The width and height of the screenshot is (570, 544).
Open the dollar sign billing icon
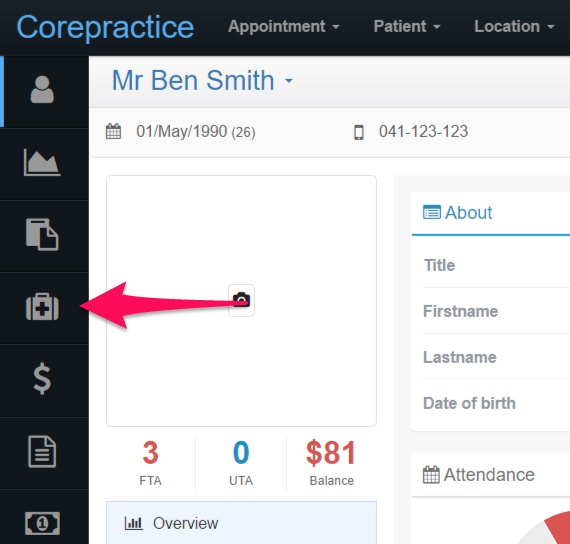point(42,379)
